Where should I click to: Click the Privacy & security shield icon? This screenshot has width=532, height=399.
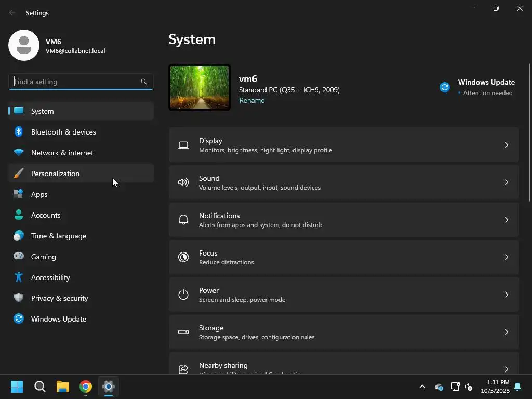(x=19, y=298)
